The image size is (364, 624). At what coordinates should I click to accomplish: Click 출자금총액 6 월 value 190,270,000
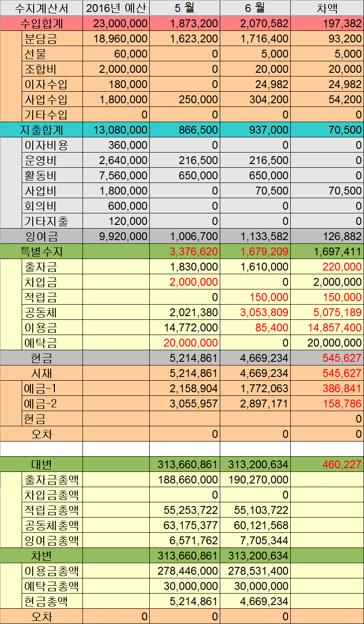(255, 480)
